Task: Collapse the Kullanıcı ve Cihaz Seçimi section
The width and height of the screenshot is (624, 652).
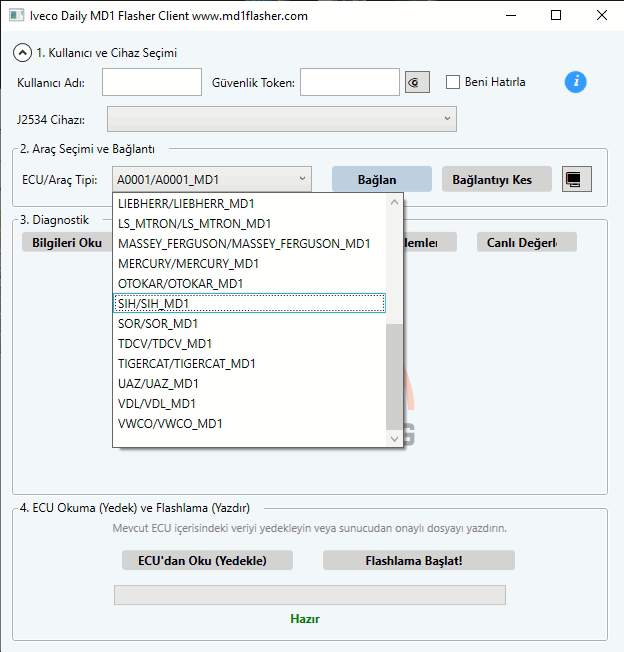Action: [22, 53]
